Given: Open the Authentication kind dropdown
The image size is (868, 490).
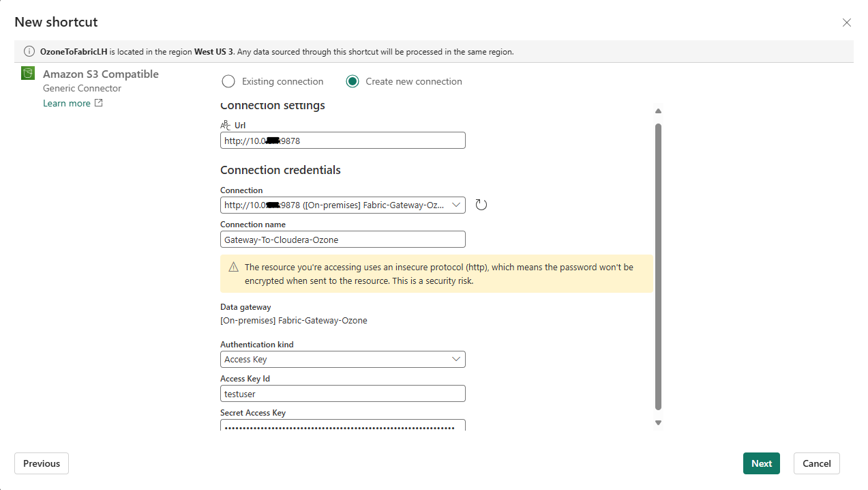Looking at the screenshot, I should click(x=342, y=359).
